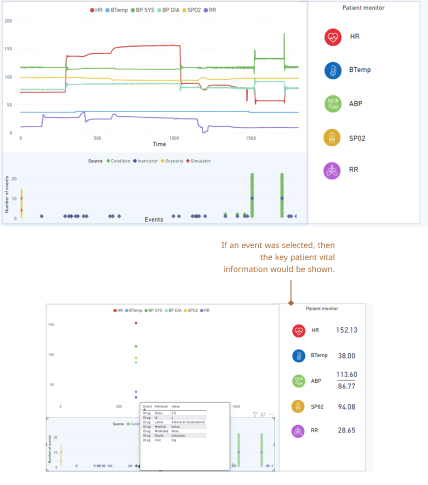Click HR value 152.13 in lower Patient monitor
This screenshot has width=428, height=485.
click(346, 330)
